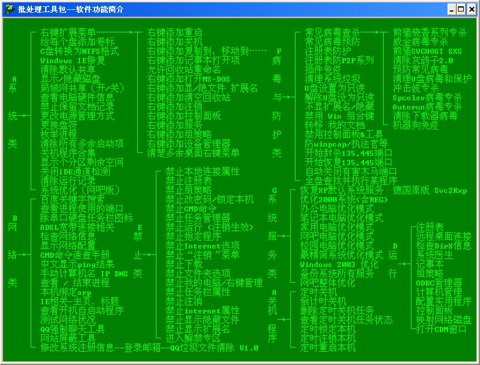This screenshot has height=365, width=480.
Task: Click the text '右键添加打开MS-DOS'
Action: click(189, 79)
